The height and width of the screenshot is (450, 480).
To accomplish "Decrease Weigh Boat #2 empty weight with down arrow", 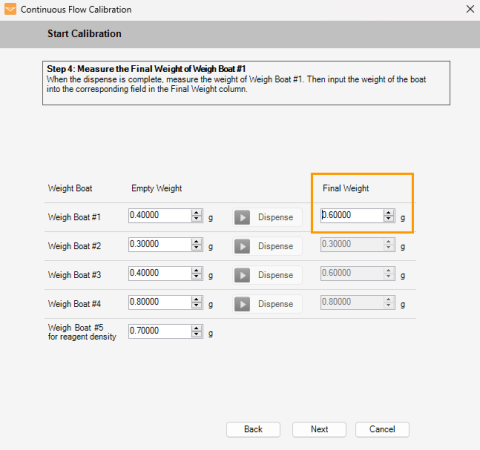I will point(197,248).
